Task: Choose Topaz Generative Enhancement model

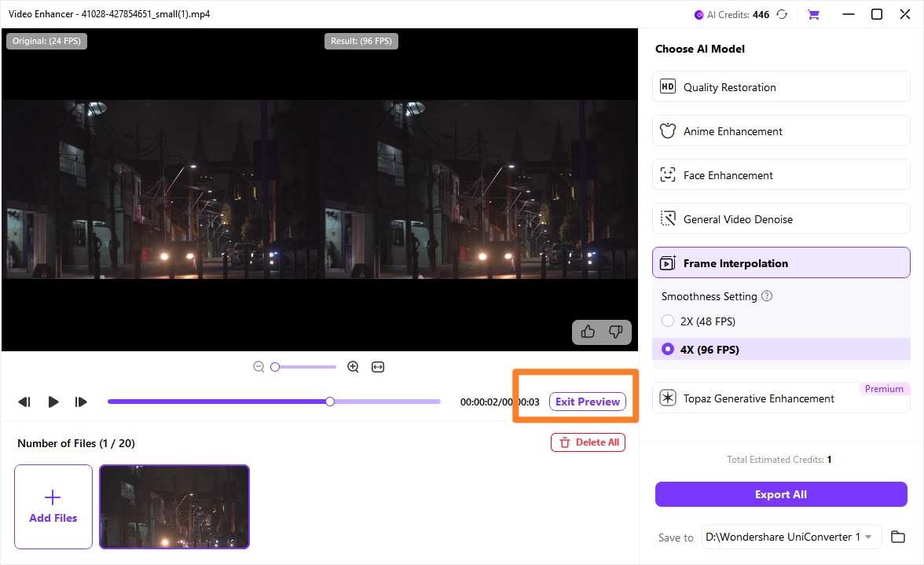Action: [x=781, y=398]
